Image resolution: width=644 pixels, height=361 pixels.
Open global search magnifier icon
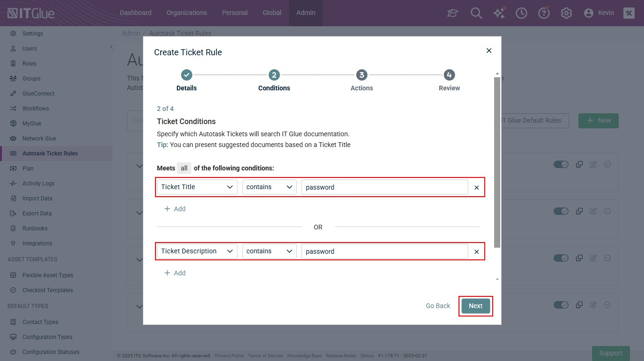point(476,13)
